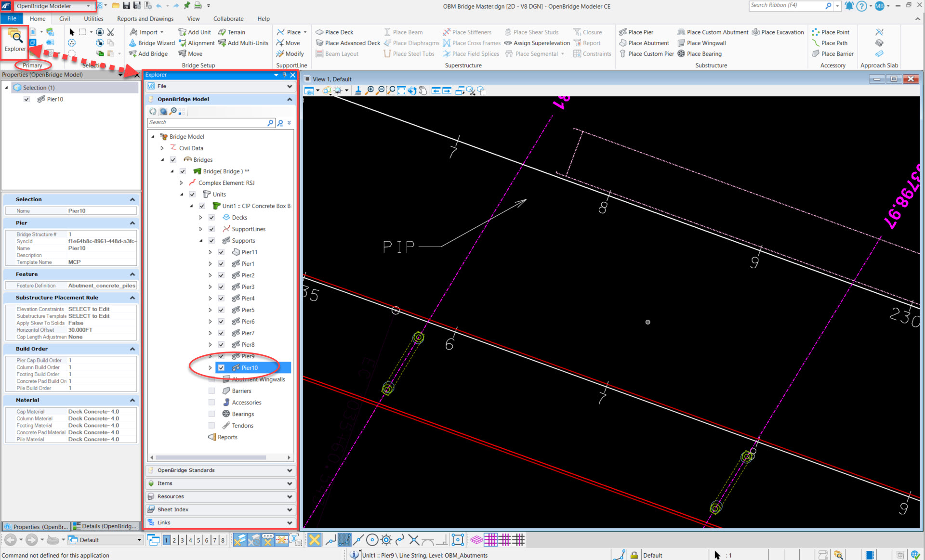Open the File menu tab

click(x=12, y=18)
